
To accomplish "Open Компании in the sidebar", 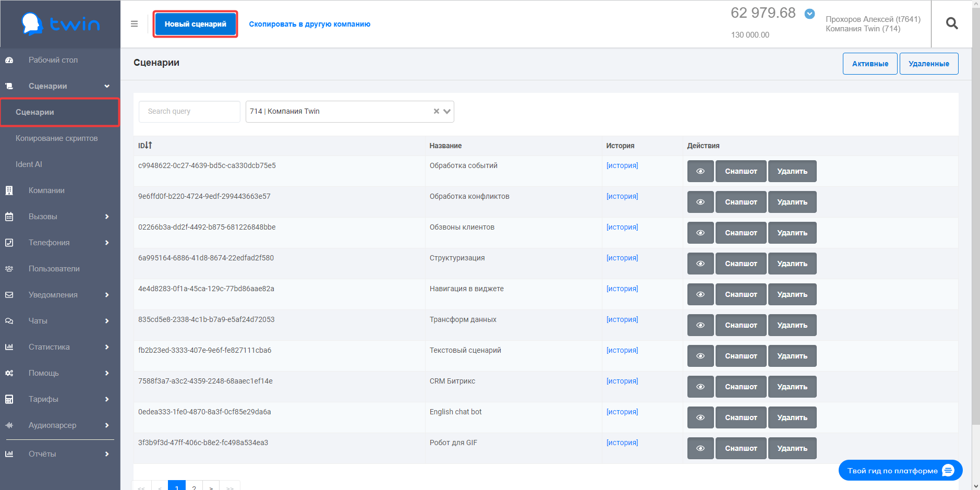I will point(46,190).
